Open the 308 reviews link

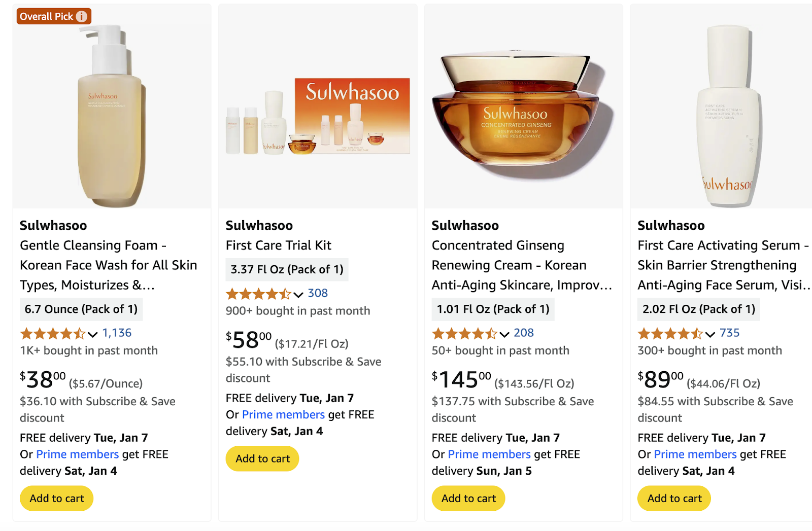coord(318,294)
